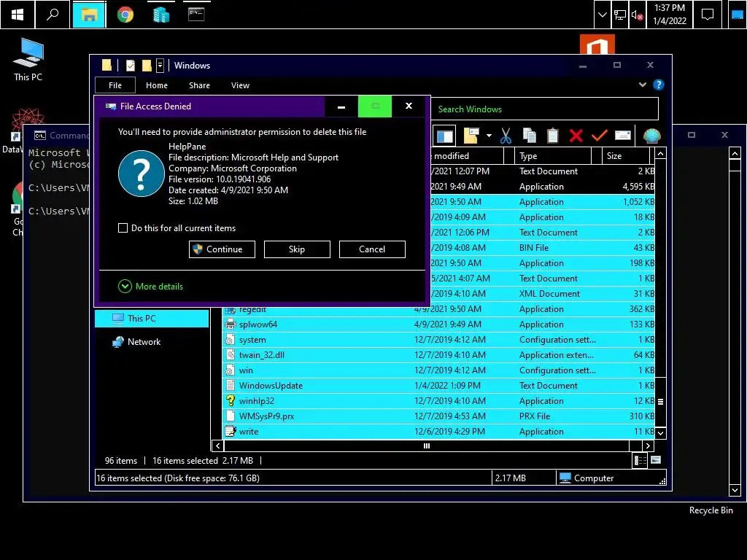Open the Customize Quick Access Toolbar dropdown
The height and width of the screenshot is (560, 747).
click(160, 65)
